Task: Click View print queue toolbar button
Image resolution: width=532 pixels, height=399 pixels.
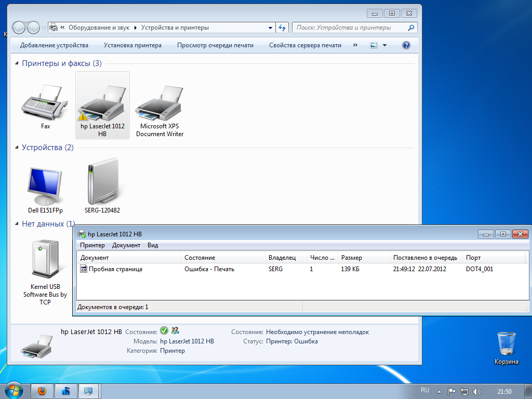Action: [x=215, y=45]
